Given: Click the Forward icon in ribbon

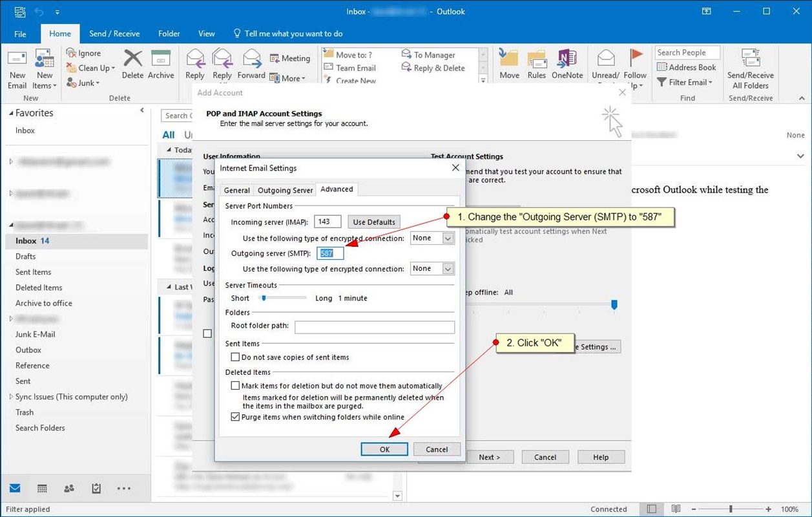Looking at the screenshot, I should coord(251,65).
